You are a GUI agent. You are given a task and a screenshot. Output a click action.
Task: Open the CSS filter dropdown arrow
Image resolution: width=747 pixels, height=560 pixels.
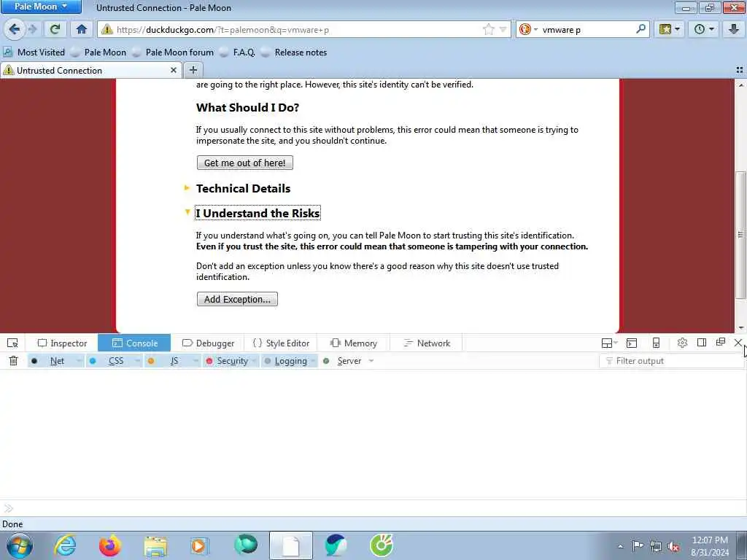coord(137,361)
